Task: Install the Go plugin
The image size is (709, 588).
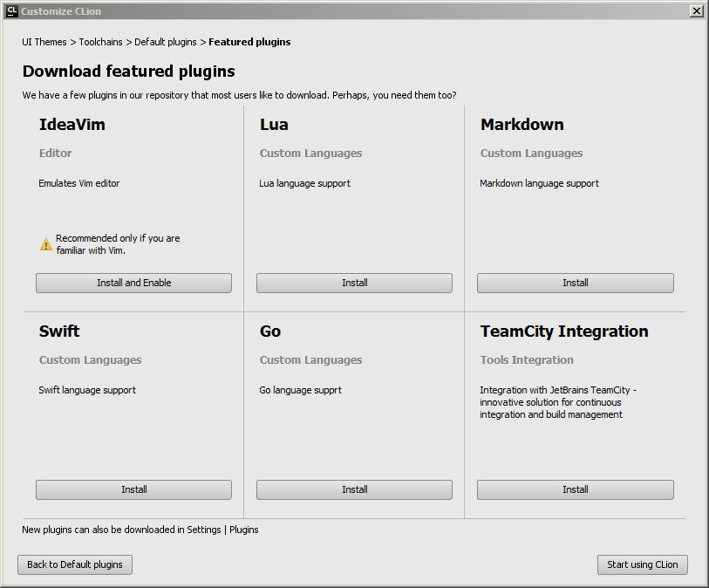Action: [x=353, y=489]
